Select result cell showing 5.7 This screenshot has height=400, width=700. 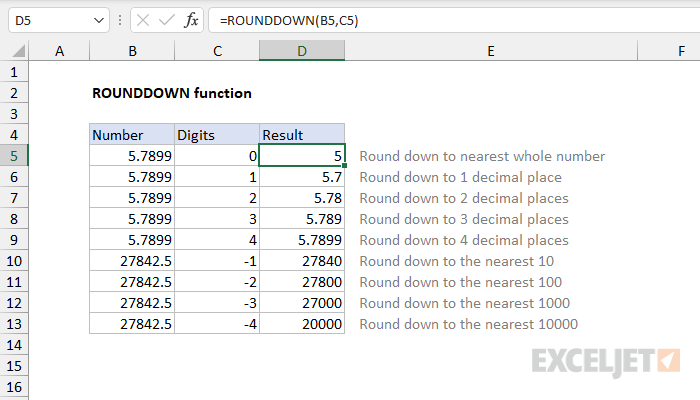point(302,177)
